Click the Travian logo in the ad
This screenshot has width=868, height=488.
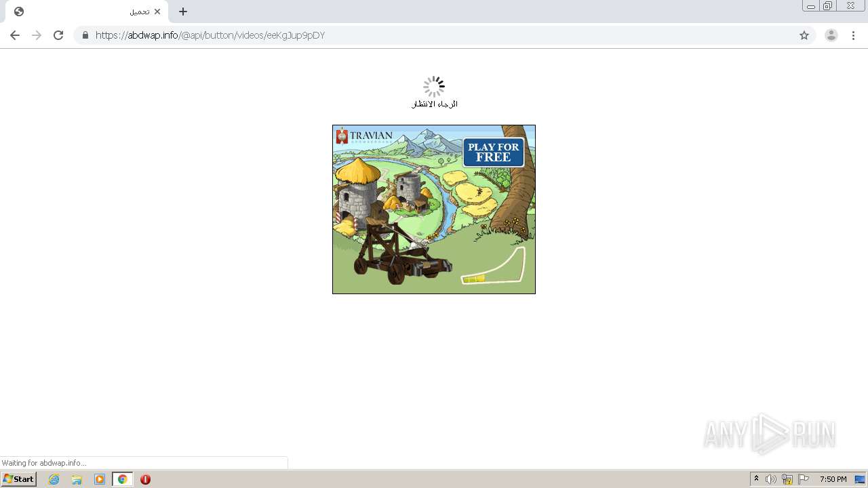[364, 136]
